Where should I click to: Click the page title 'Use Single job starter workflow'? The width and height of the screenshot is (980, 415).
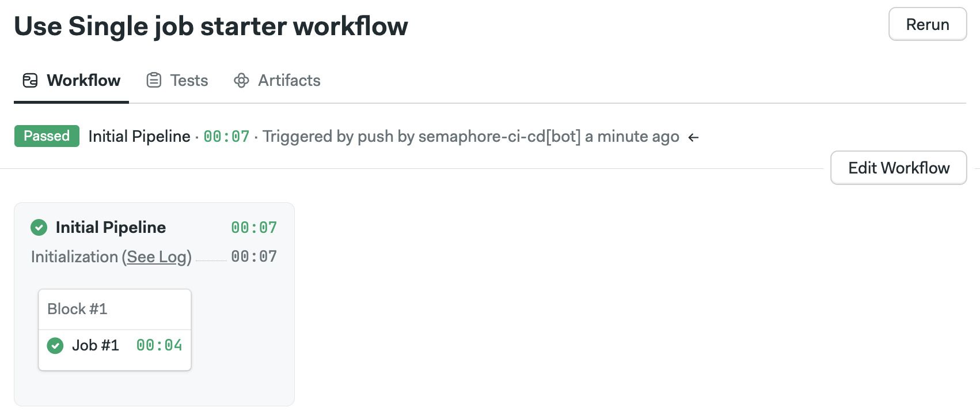coord(211,27)
